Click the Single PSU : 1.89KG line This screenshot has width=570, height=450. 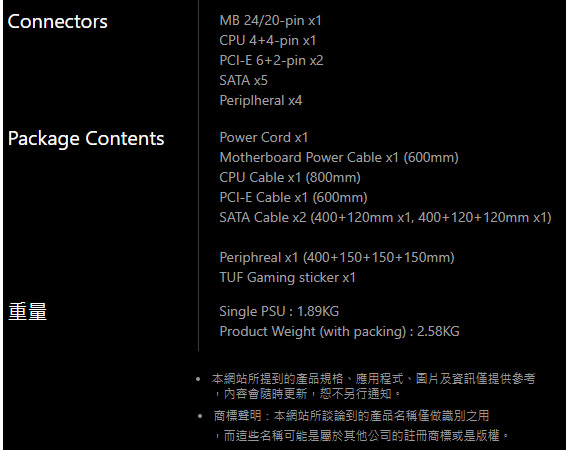[279, 312]
